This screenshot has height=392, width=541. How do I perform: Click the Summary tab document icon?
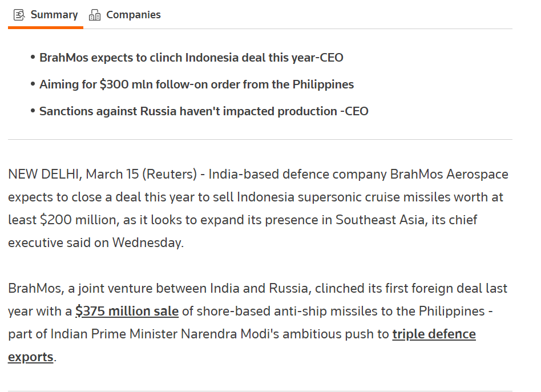(19, 15)
